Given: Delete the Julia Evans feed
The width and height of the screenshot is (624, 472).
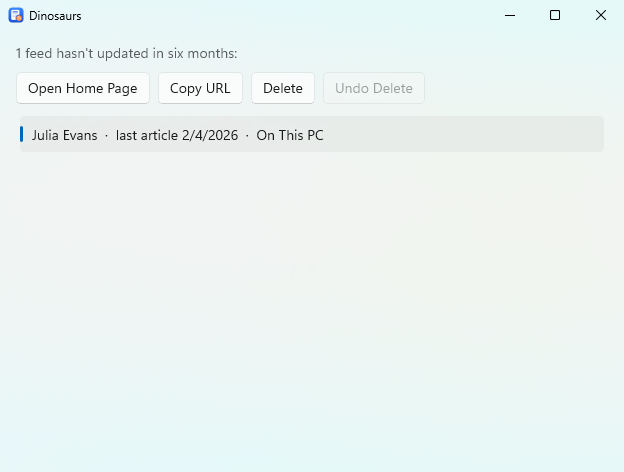Looking at the screenshot, I should tap(283, 88).
